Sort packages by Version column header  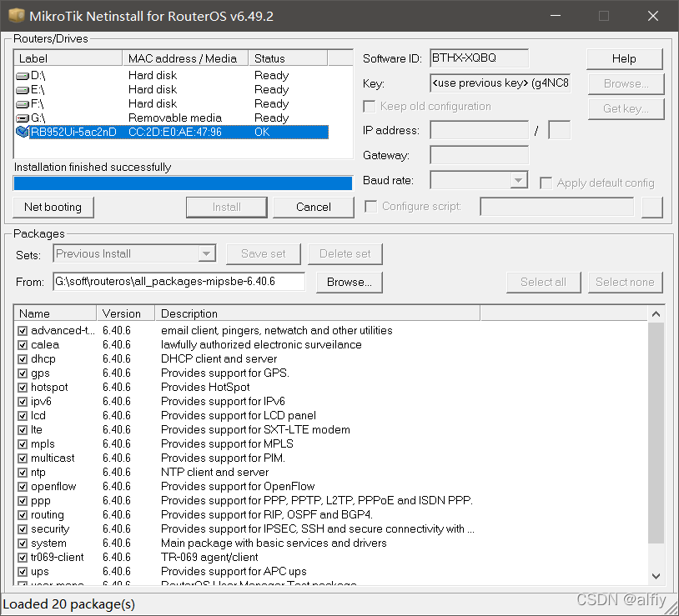coord(126,313)
